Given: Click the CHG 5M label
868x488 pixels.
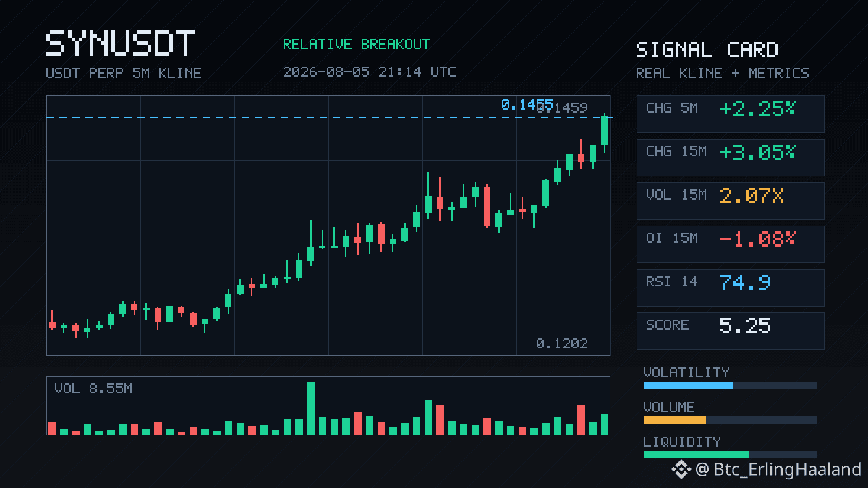Looking at the screenshot, I should click(672, 108).
